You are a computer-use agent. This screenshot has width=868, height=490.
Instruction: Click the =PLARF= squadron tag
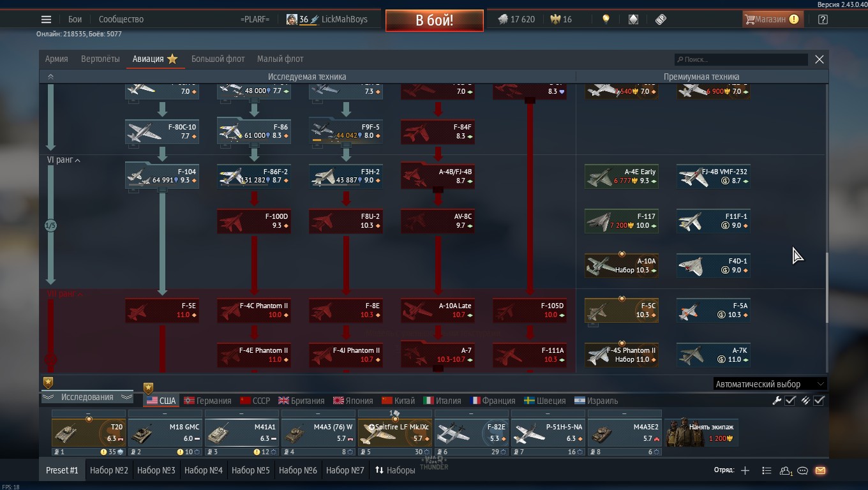255,19
